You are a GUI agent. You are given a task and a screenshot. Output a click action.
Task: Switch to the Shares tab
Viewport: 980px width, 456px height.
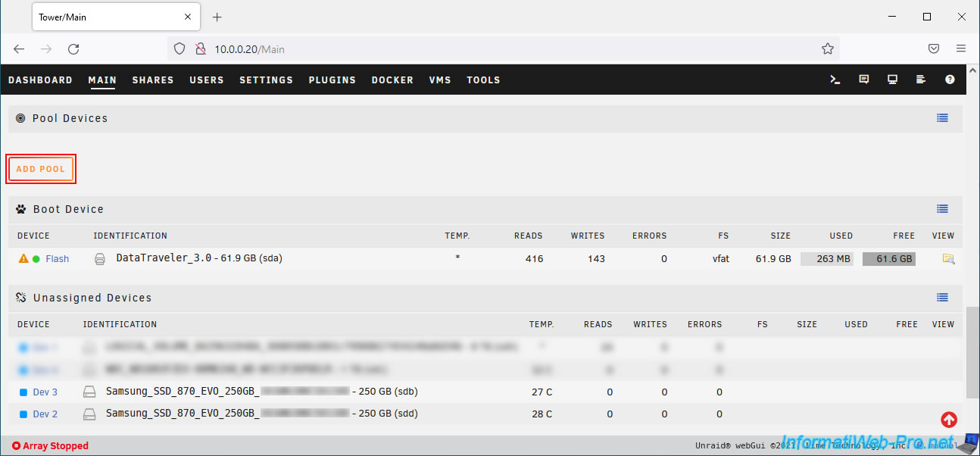click(x=152, y=80)
